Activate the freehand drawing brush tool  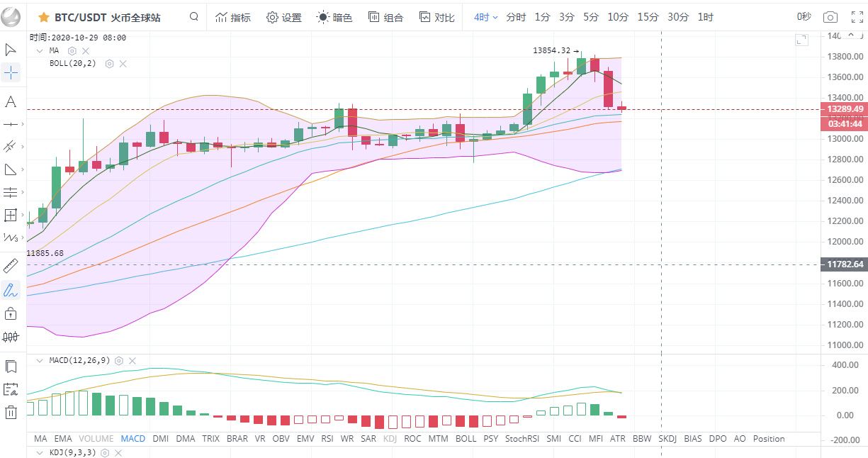11,289
